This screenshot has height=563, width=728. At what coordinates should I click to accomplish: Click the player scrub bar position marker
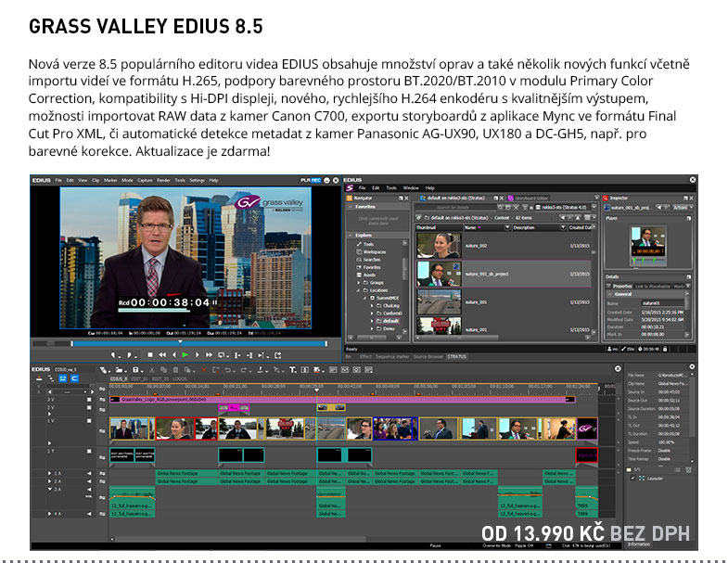(x=180, y=342)
